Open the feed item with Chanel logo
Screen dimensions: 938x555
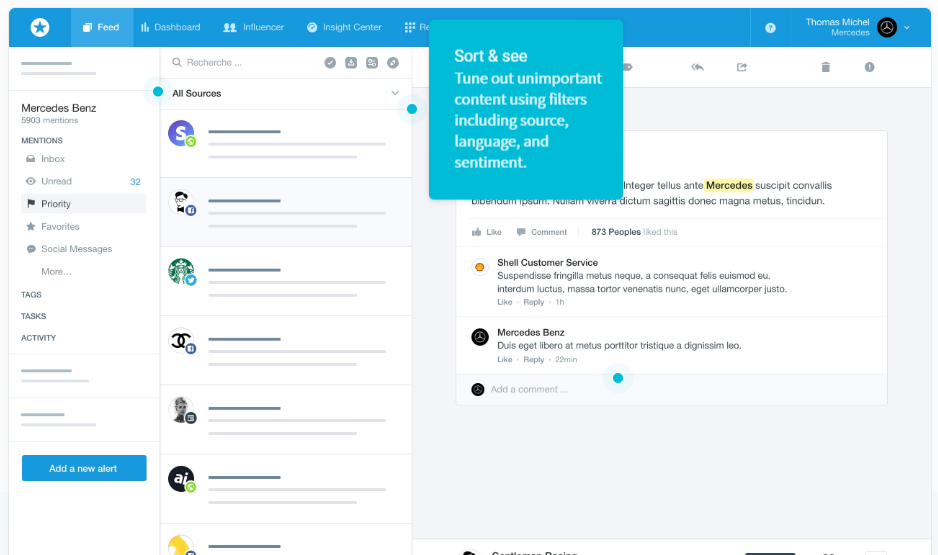(x=286, y=350)
